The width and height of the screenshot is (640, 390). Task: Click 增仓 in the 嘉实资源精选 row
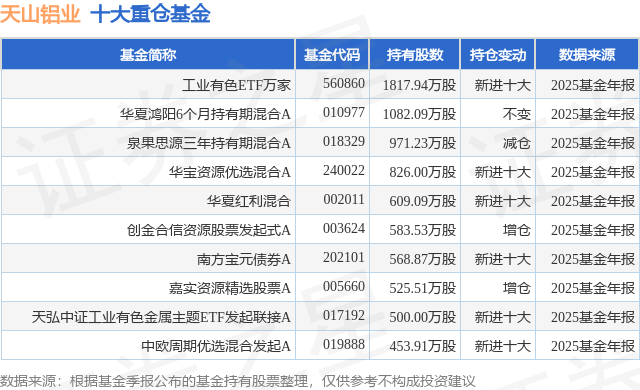click(x=517, y=288)
